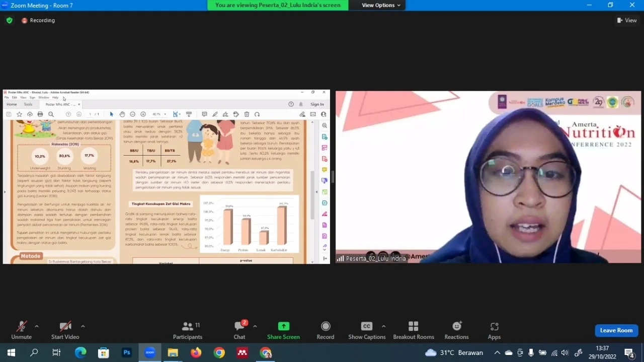The height and width of the screenshot is (362, 644).
Task: Switch to Acrobat Home tab
Action: (12, 104)
